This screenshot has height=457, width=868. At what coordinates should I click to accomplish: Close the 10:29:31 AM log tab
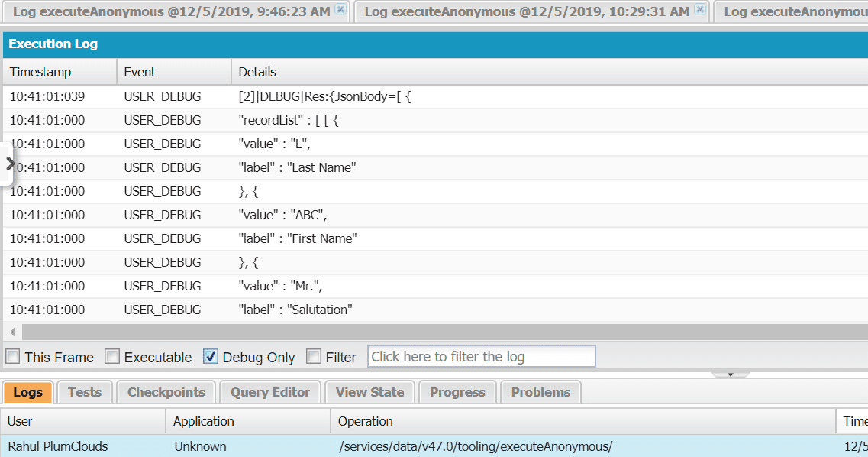click(x=700, y=10)
